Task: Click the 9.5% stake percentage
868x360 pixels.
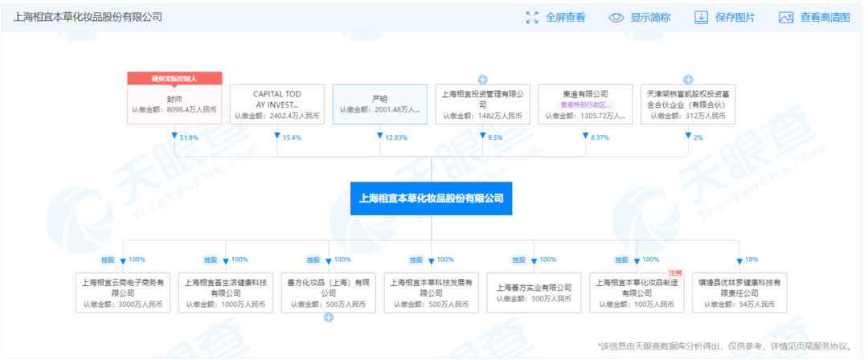Action: pyautogui.click(x=495, y=137)
